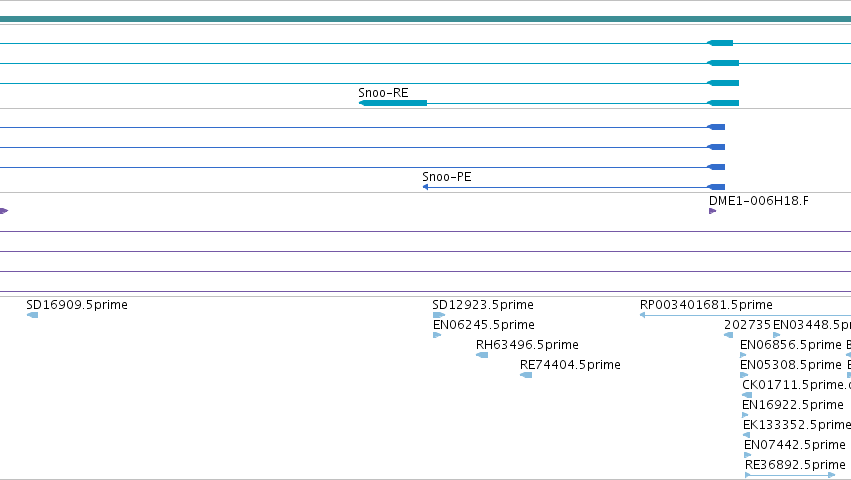Select the SD12923.5prime label
Viewport: 851px width, 480px height.
coord(483,305)
